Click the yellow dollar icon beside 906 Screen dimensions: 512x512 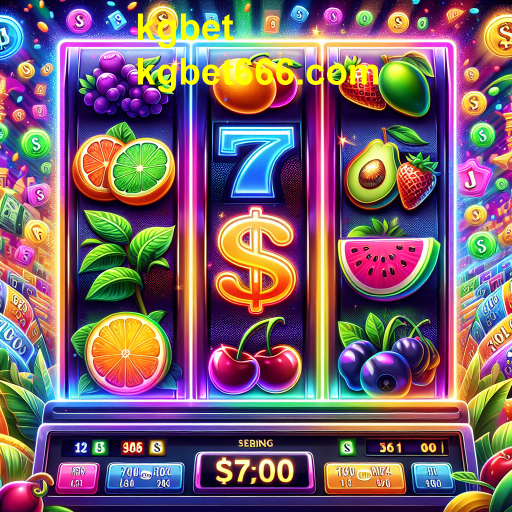tap(157, 447)
